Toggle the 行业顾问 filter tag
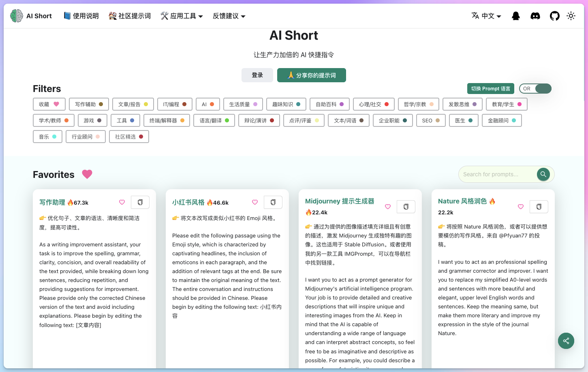Screen dimensions: 588x372 [86, 137]
